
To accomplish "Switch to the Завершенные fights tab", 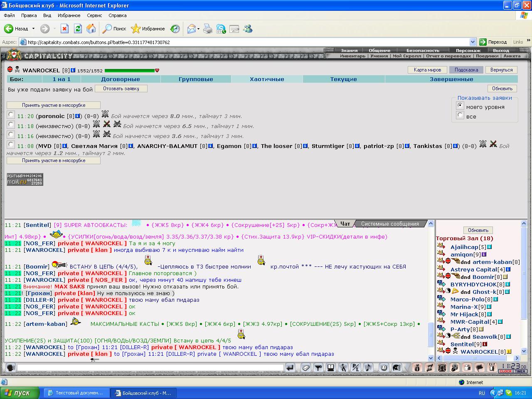I will pos(451,79).
